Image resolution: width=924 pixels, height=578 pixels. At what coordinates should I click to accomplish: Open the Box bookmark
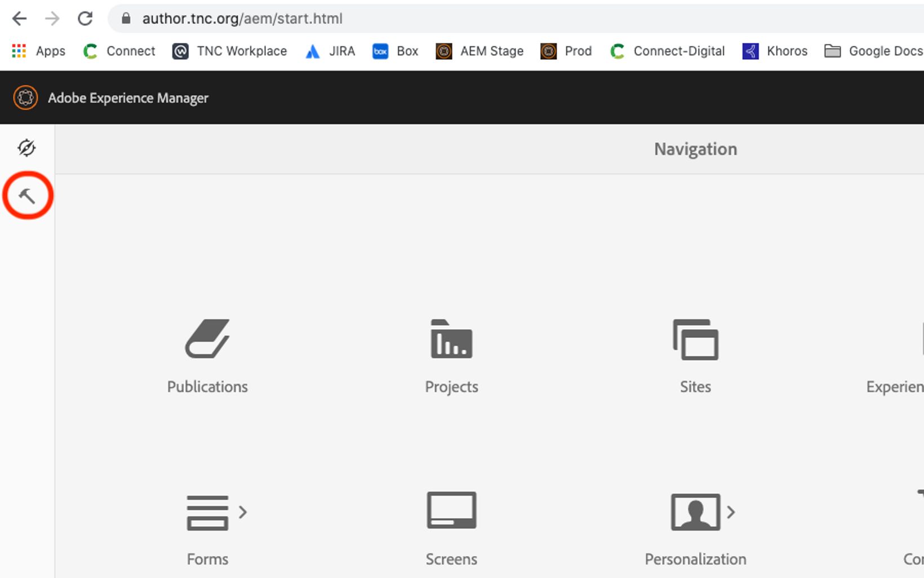[396, 51]
